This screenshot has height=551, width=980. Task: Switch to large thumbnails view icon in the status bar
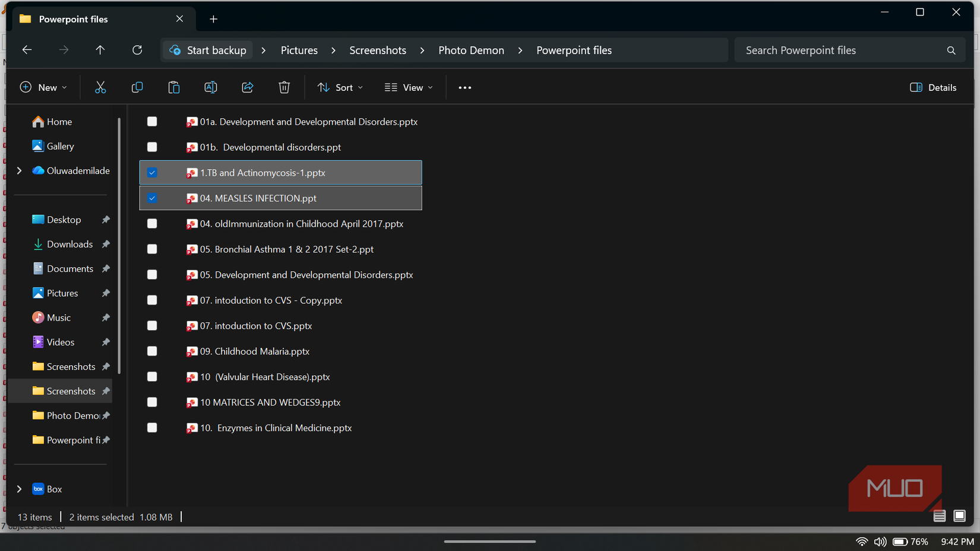pos(959,516)
